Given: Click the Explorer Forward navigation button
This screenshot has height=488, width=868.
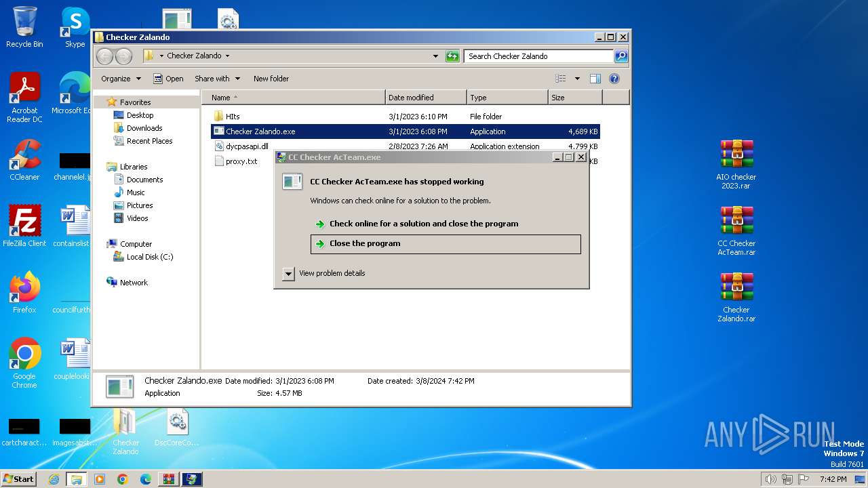Looking at the screenshot, I should pos(123,56).
